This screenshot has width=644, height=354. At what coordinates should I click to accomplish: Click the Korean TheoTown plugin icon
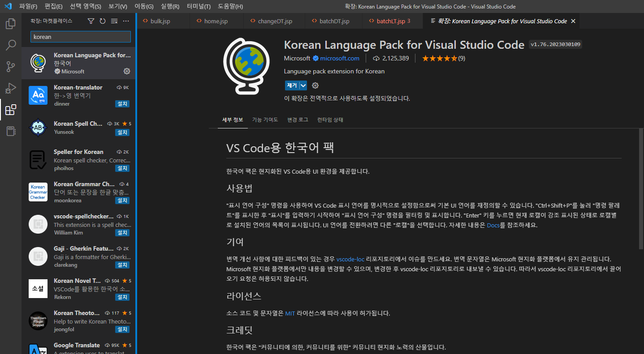(38, 321)
